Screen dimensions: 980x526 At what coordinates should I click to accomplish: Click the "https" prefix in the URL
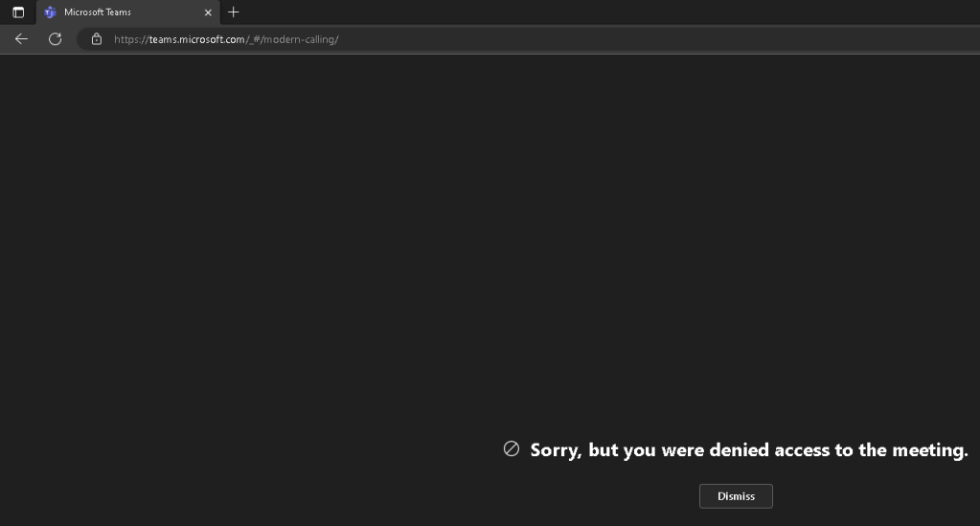coord(128,39)
